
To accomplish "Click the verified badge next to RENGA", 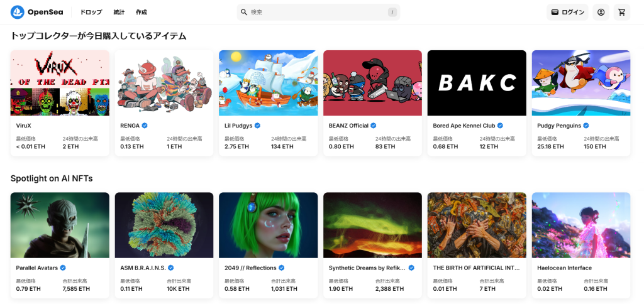I will (x=145, y=126).
